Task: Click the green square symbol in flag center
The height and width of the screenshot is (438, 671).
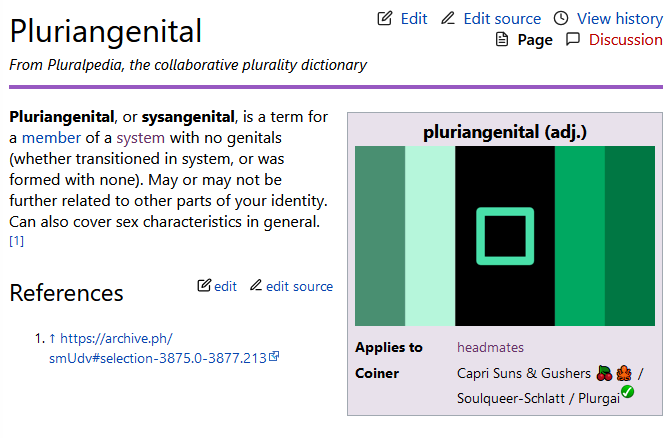Action: (x=504, y=236)
